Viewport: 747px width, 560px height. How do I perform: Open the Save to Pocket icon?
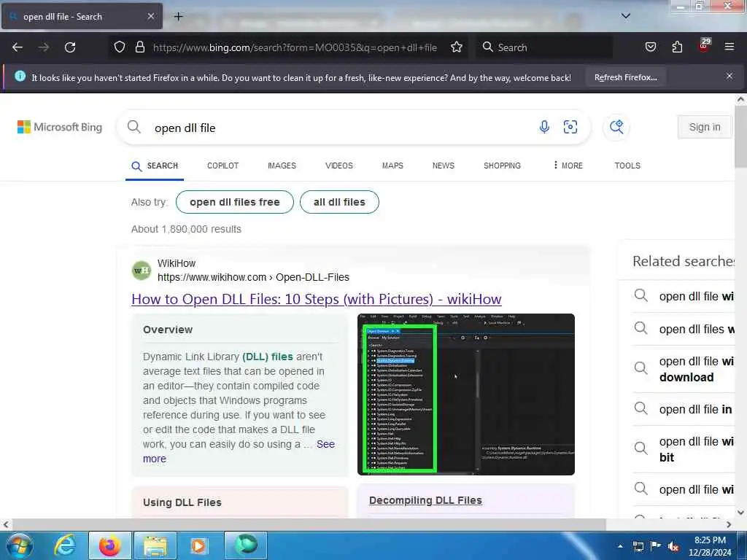(x=651, y=47)
